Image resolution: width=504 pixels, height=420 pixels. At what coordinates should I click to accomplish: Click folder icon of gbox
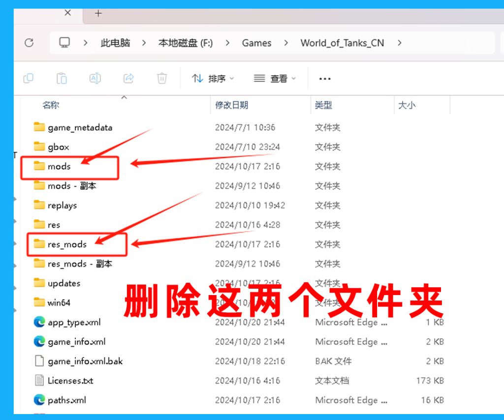39,147
